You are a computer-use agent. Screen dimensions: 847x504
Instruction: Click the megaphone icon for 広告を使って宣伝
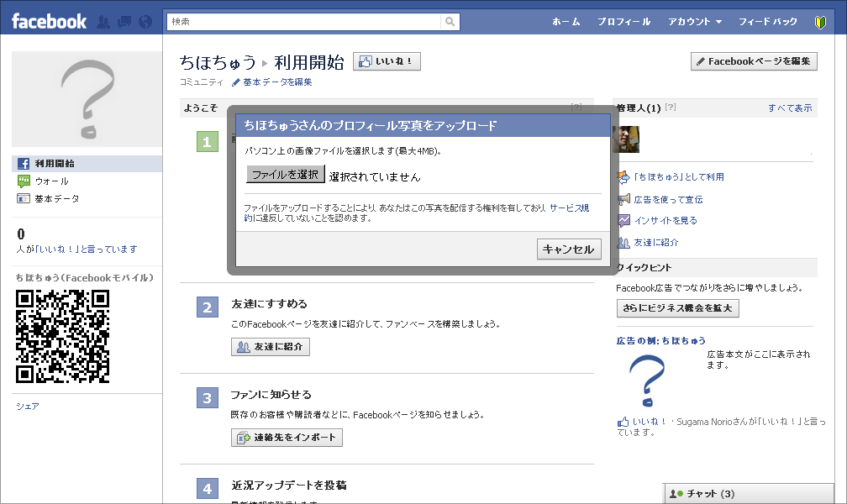pyautogui.click(x=623, y=199)
